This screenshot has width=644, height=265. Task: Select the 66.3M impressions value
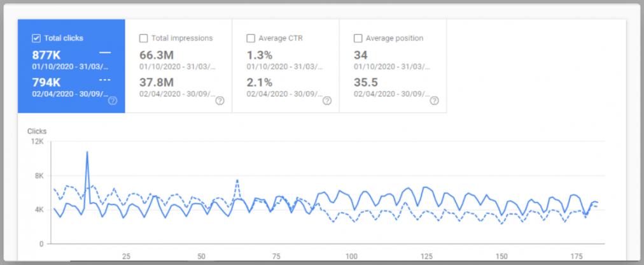[x=157, y=55]
